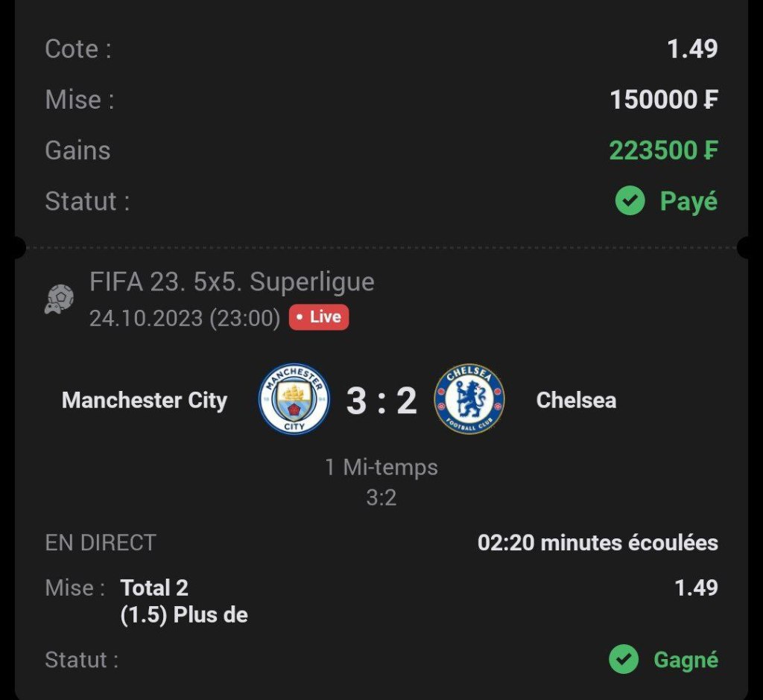Select the Total 2 (1.5) Plus de bet
The width and height of the screenshot is (763, 700).
(x=184, y=602)
